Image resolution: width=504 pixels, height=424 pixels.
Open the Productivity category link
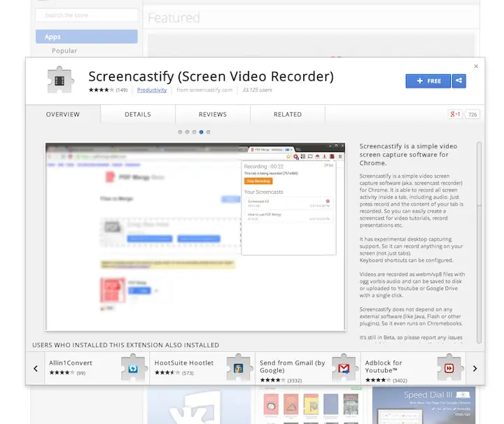152,90
